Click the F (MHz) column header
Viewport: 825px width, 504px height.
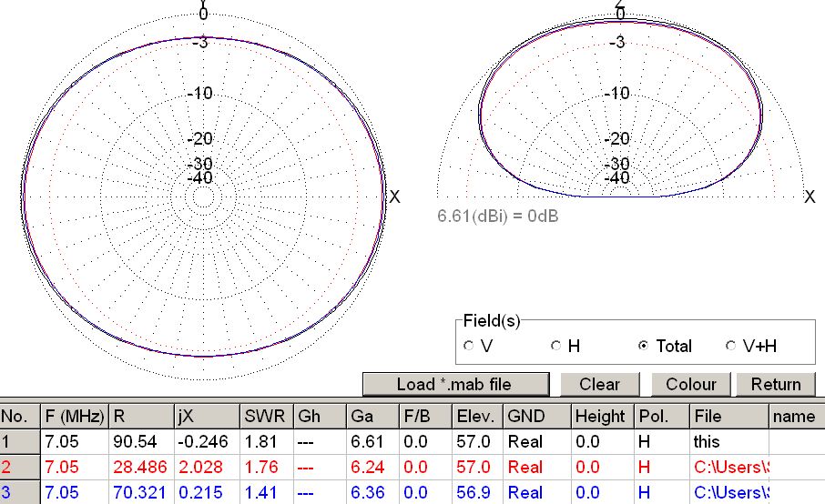click(75, 417)
